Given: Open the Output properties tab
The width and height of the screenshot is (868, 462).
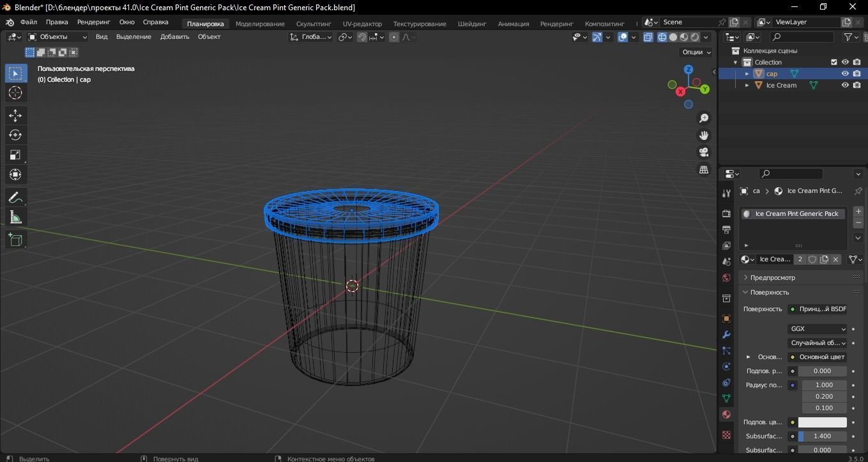Looking at the screenshot, I should (x=726, y=229).
